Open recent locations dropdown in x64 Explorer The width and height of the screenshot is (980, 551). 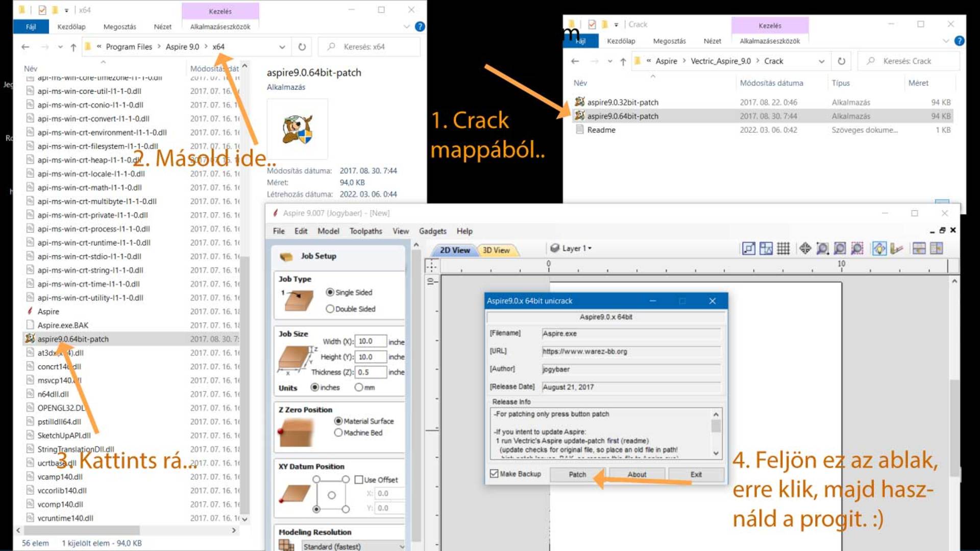pyautogui.click(x=60, y=47)
